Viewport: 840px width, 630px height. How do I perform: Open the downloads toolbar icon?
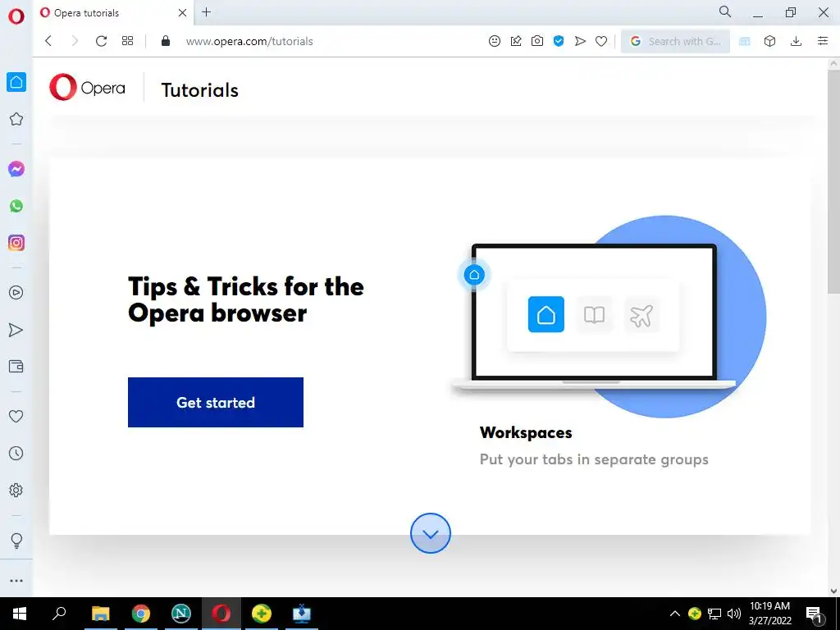[x=796, y=41]
